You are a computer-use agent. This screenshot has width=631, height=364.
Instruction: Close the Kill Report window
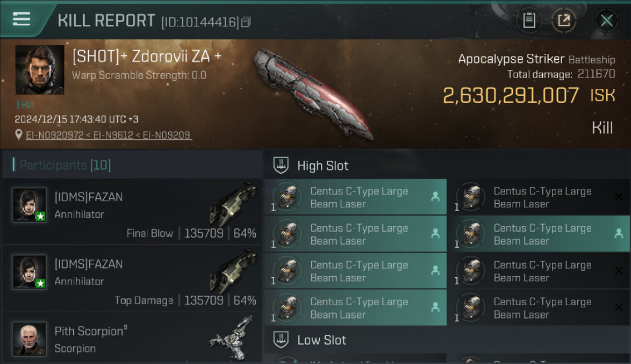point(606,20)
